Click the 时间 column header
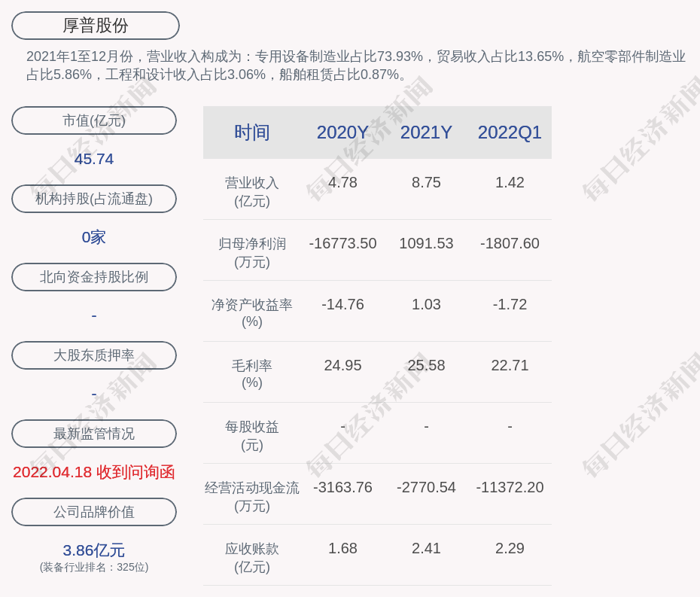Screen dimensions: 700x597 [x=252, y=132]
